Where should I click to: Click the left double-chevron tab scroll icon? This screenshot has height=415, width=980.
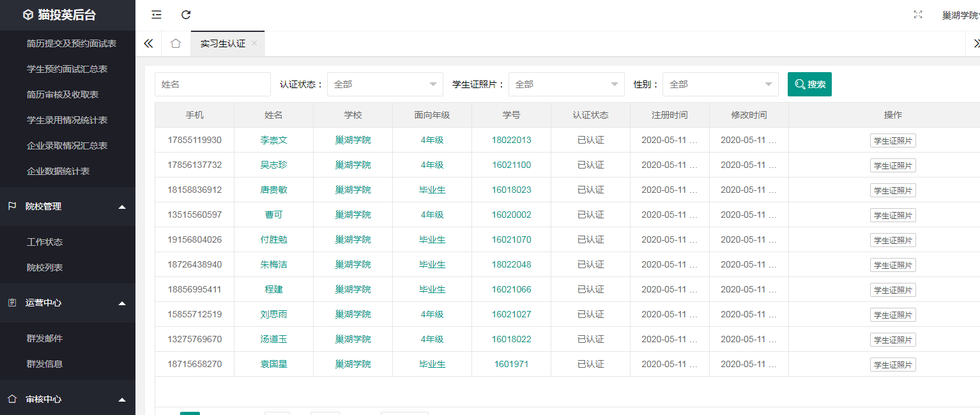tap(148, 43)
